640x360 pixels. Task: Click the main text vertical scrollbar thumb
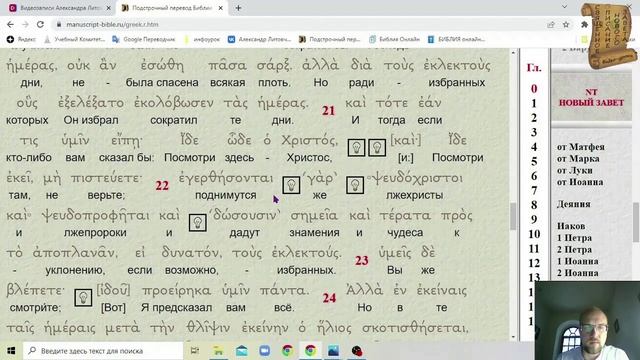click(513, 216)
